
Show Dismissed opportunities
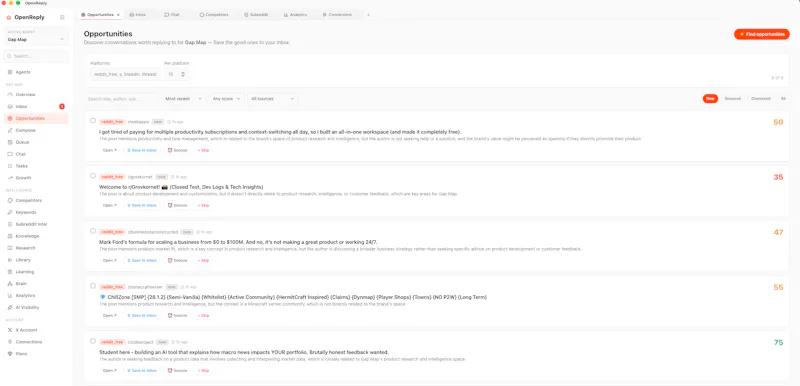(x=761, y=99)
